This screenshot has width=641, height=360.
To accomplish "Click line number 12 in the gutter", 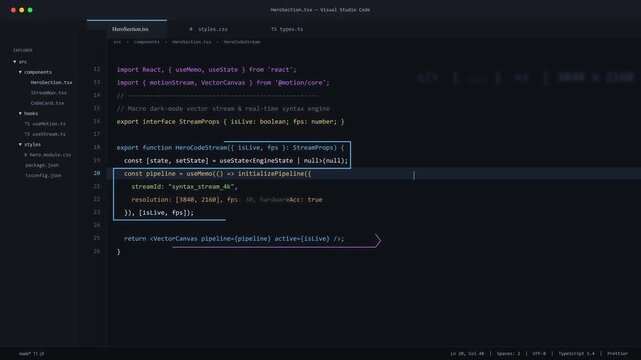I will point(96,69).
